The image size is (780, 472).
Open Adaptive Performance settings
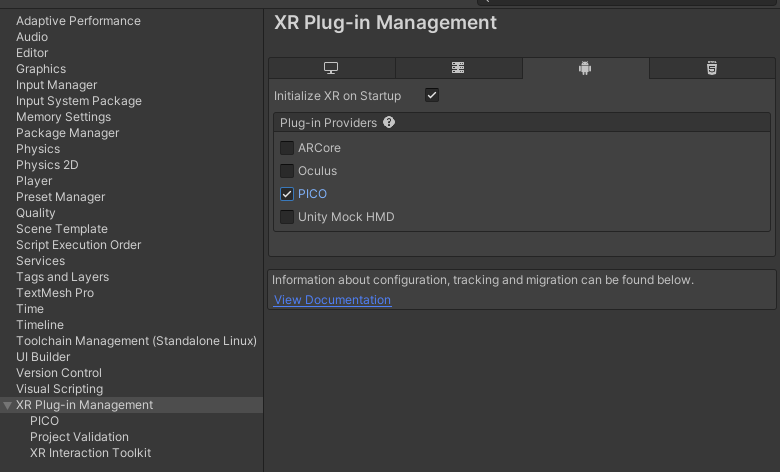78,21
